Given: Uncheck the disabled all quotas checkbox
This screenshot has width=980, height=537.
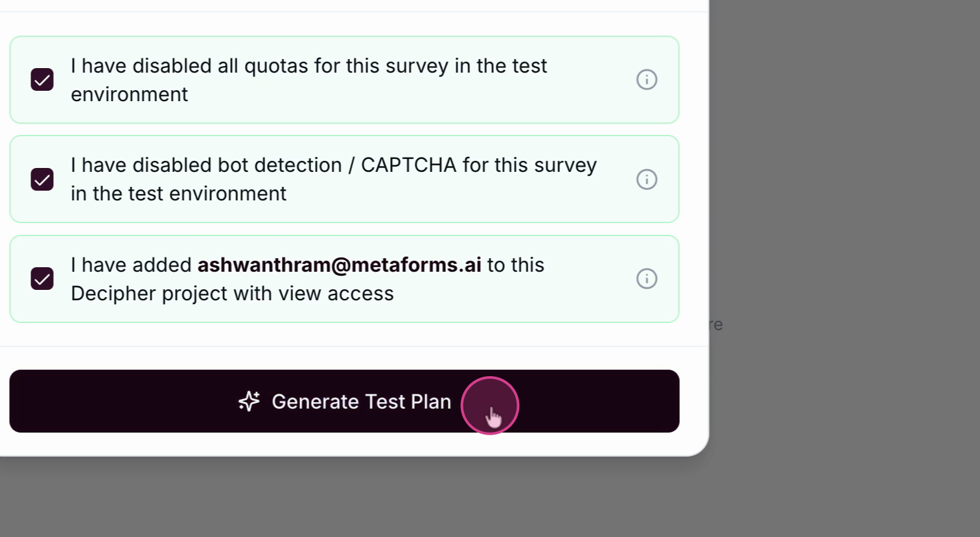Looking at the screenshot, I should point(42,80).
